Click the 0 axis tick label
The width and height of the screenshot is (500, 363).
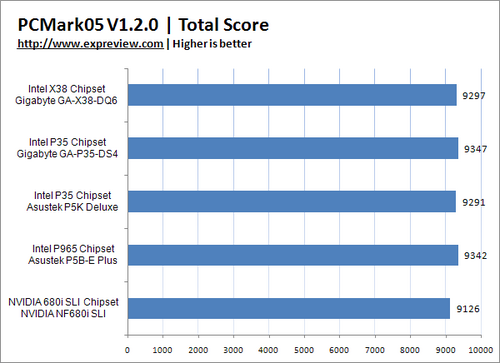pos(127,350)
